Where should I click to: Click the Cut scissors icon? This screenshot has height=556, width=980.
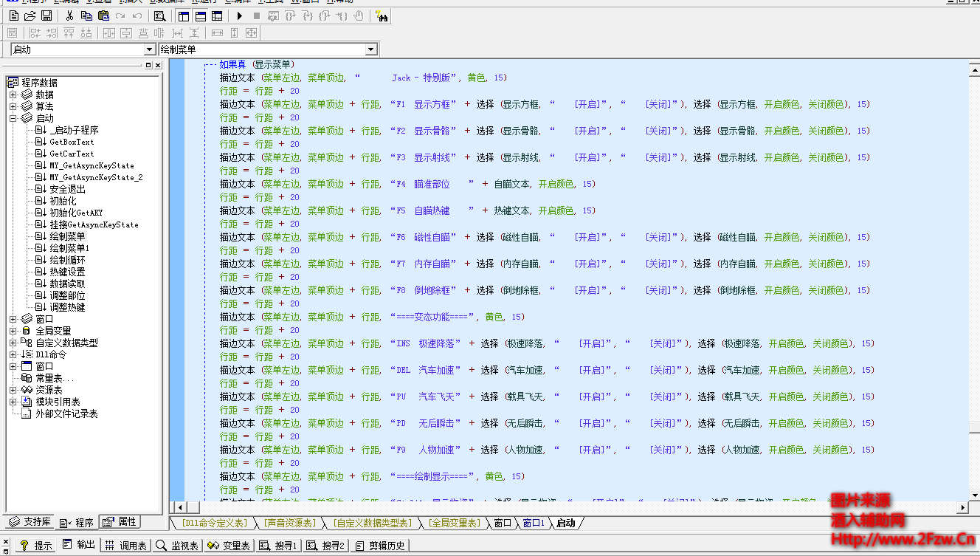(69, 16)
